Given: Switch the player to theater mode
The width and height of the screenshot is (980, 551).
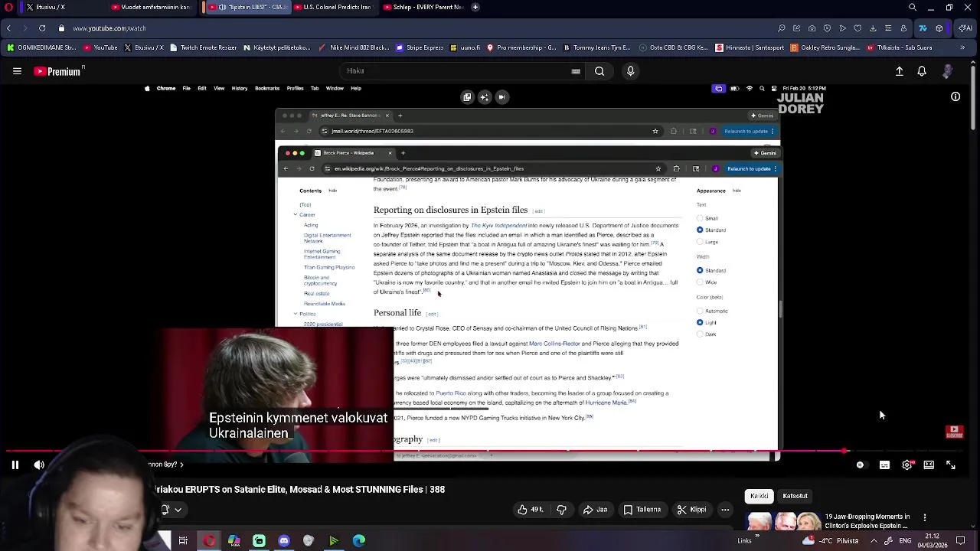Looking at the screenshot, I should pos(929,465).
